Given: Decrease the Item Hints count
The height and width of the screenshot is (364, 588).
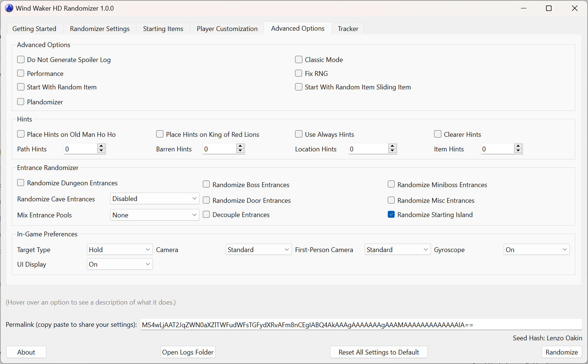Looking at the screenshot, I should tap(518, 151).
